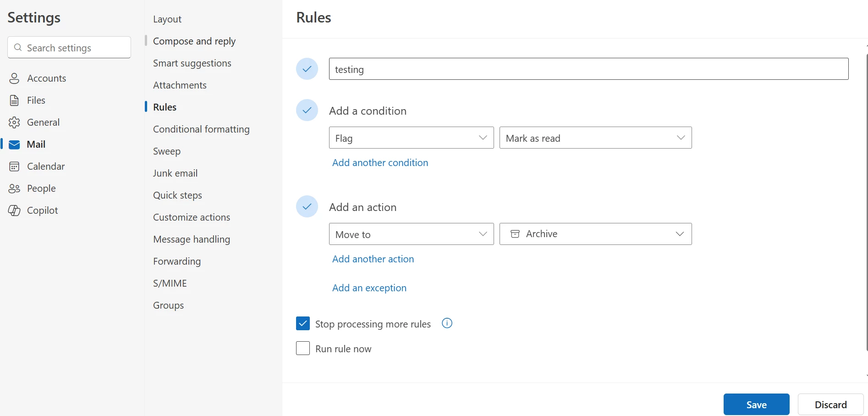Click the Calendar icon in sidebar

pyautogui.click(x=14, y=166)
